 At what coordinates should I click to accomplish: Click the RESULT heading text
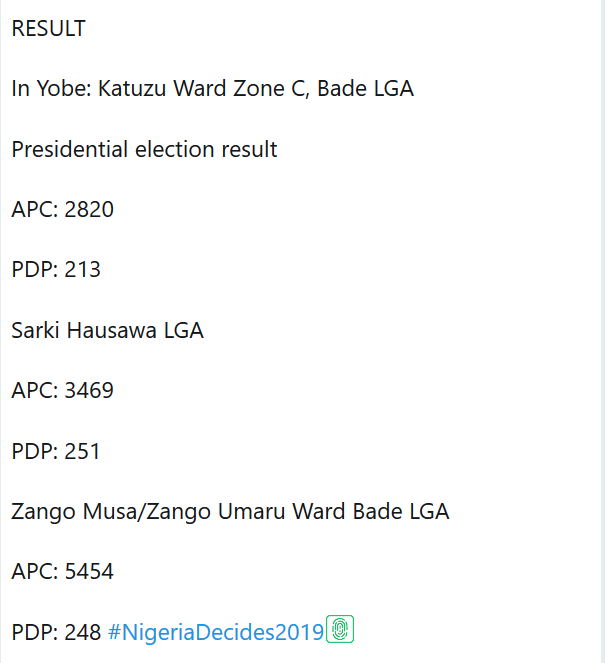[x=48, y=29]
